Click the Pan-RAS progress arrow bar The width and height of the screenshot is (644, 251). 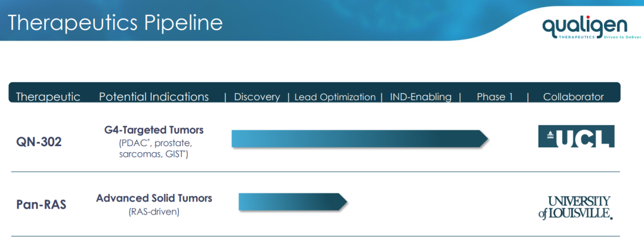point(293,202)
